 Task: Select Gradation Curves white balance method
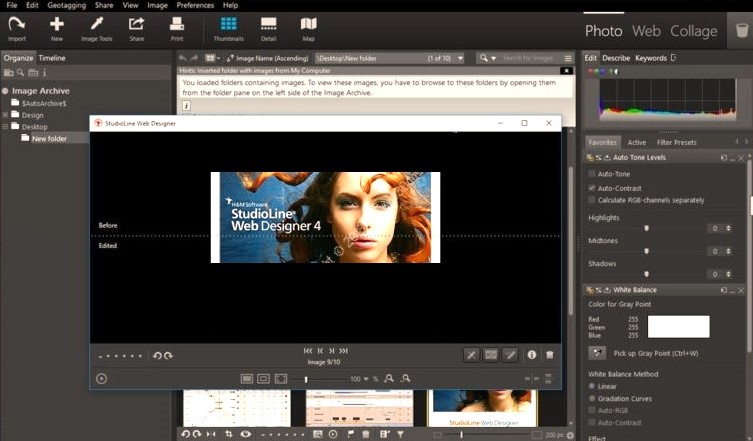tap(592, 398)
